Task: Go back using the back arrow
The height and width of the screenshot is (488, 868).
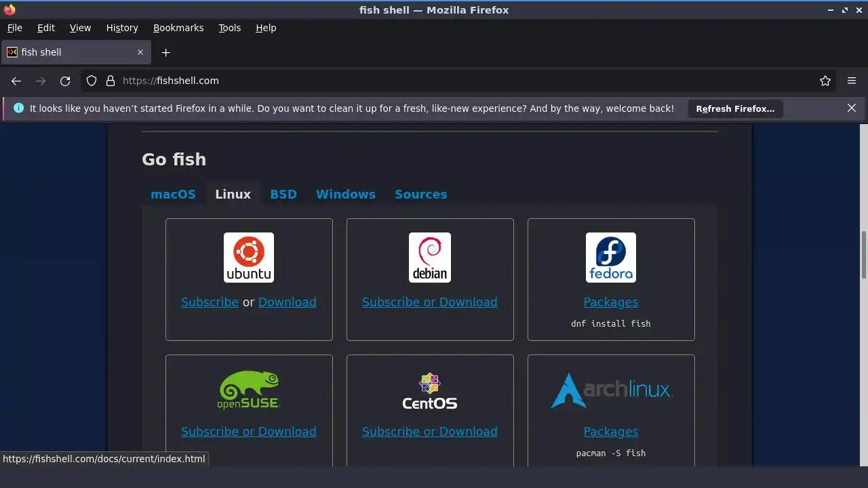Action: pyautogui.click(x=16, y=81)
